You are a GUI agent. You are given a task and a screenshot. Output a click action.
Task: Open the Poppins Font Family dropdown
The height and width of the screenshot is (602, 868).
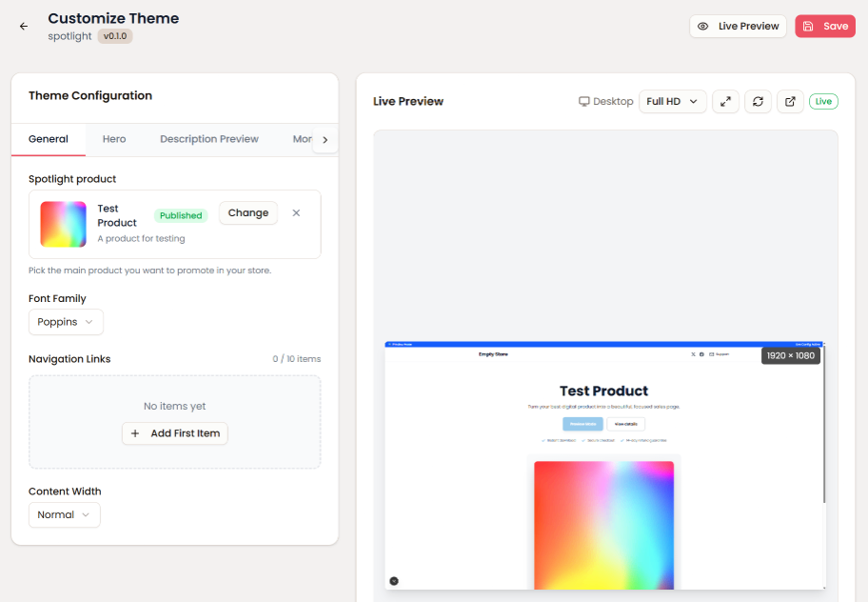[x=65, y=322]
